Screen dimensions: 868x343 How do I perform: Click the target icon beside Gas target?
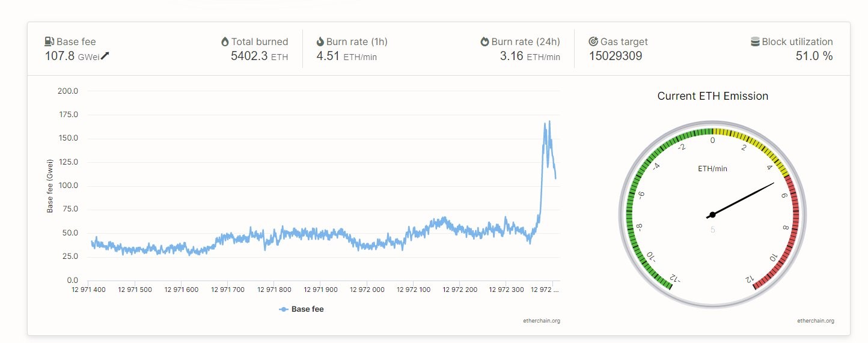coord(593,41)
